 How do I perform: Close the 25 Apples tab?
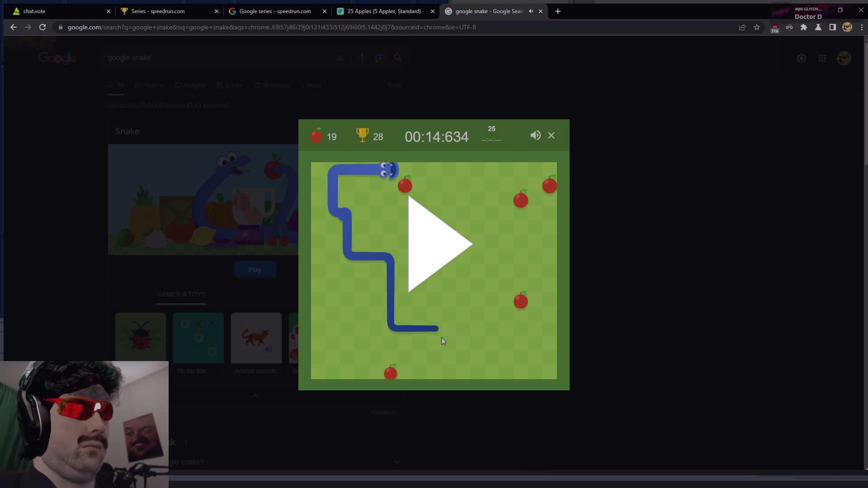(x=433, y=11)
